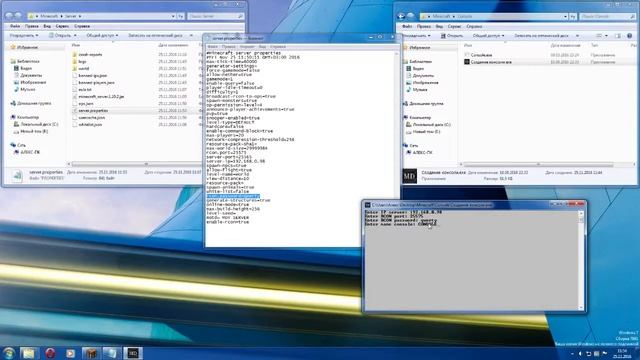
Task: Click the console window vertical scrollbar
Action: point(581,260)
